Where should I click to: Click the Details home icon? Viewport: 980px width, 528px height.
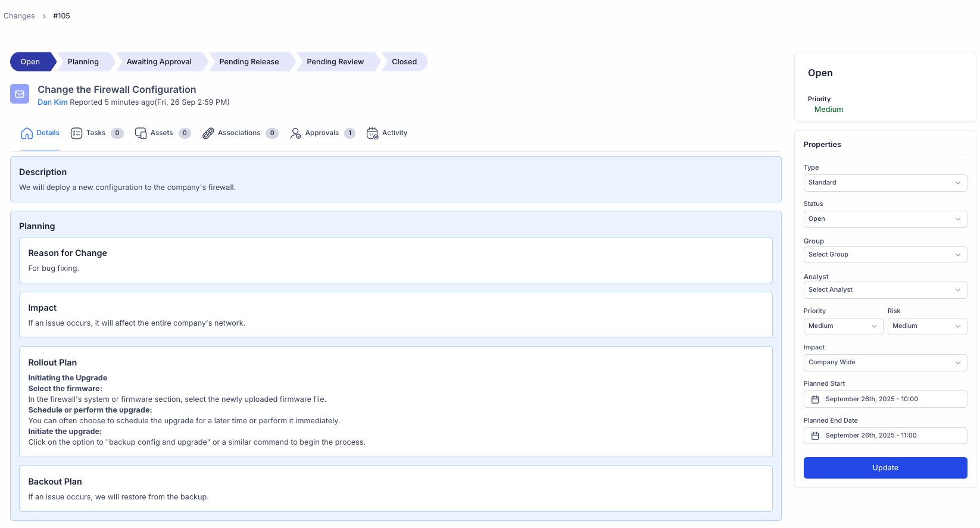pyautogui.click(x=27, y=133)
